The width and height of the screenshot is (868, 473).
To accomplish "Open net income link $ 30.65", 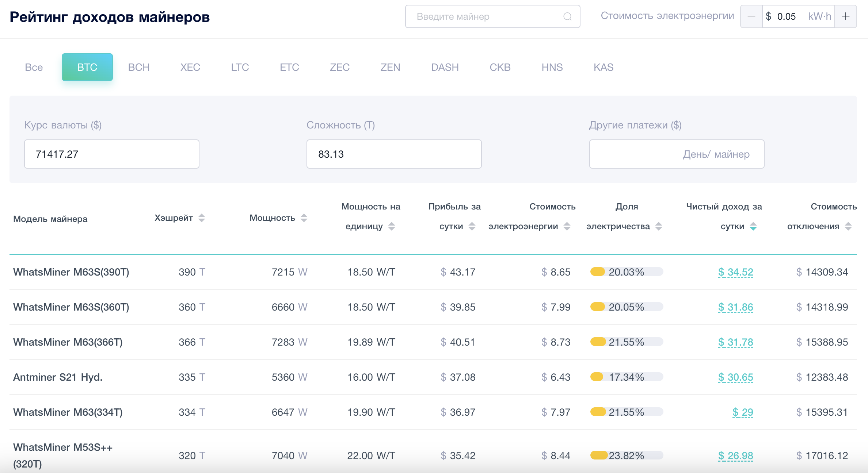I will (736, 377).
